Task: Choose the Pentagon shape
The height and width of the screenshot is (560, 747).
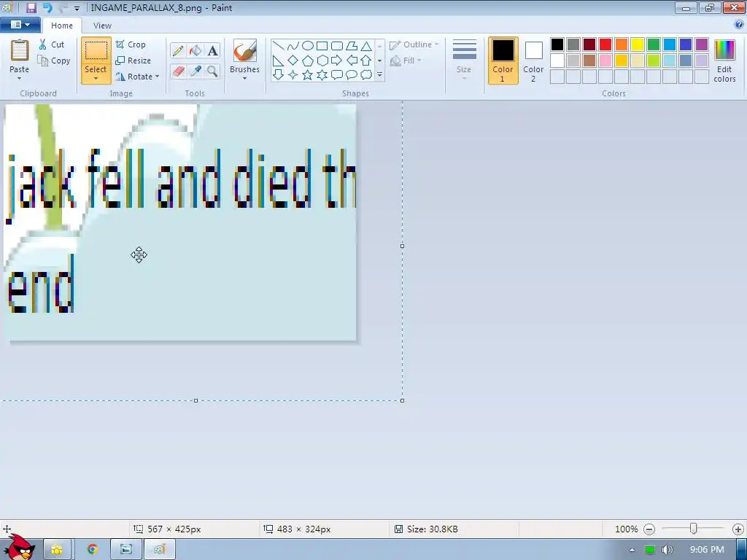Action: (x=308, y=61)
